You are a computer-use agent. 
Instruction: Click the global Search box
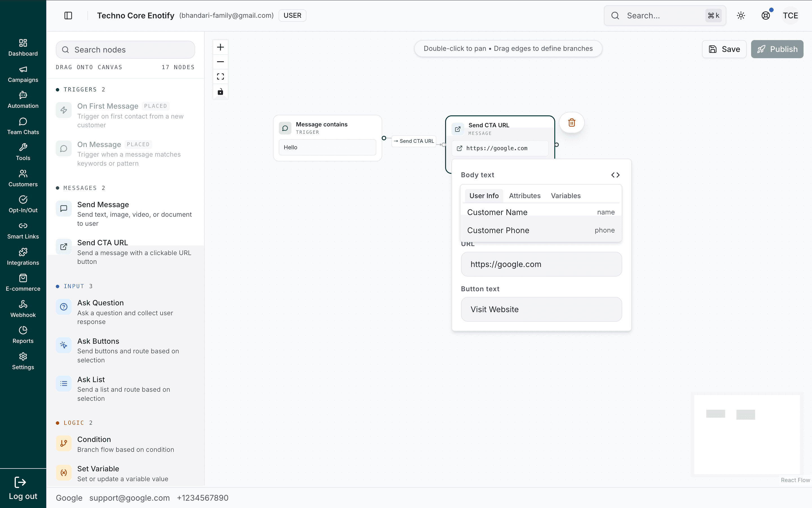(x=665, y=16)
